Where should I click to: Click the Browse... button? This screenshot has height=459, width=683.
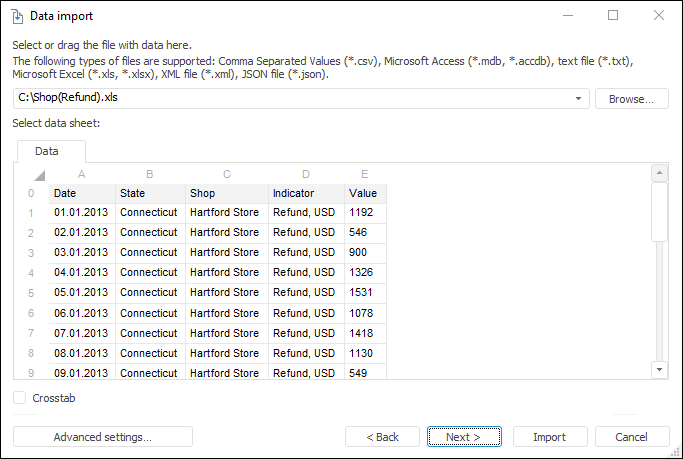point(631,99)
